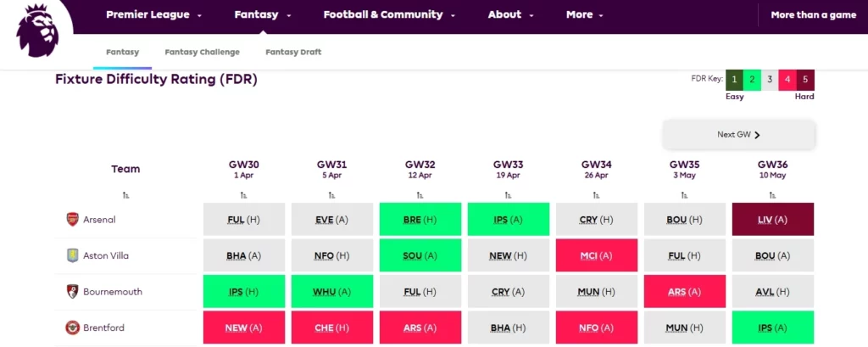Click Arsenal's IPS (A) fixture in GW33
This screenshot has width=868, height=347.
pos(509,220)
